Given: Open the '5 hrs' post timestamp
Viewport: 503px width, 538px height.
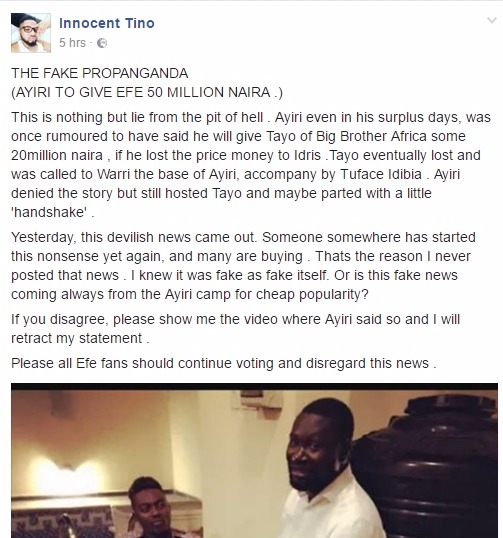Looking at the screenshot, I should pos(72,43).
